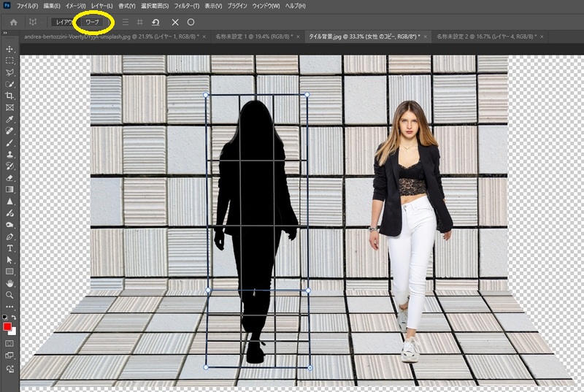The height and width of the screenshot is (392, 584).
Task: Cancel the transform with the X button
Action: tap(175, 22)
